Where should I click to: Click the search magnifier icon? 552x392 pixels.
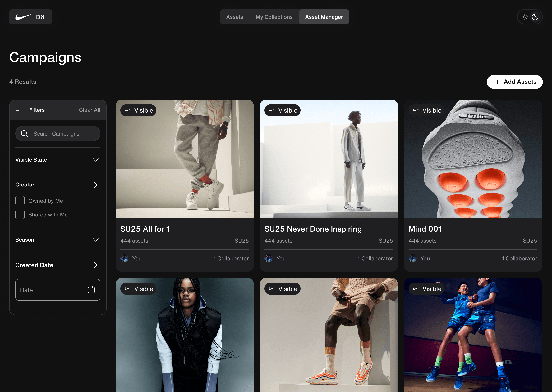(x=24, y=133)
